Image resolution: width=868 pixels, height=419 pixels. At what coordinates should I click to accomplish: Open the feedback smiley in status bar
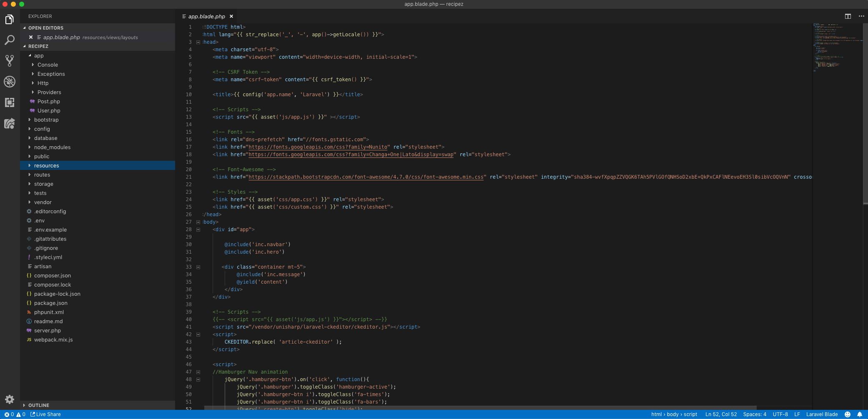[x=848, y=414]
